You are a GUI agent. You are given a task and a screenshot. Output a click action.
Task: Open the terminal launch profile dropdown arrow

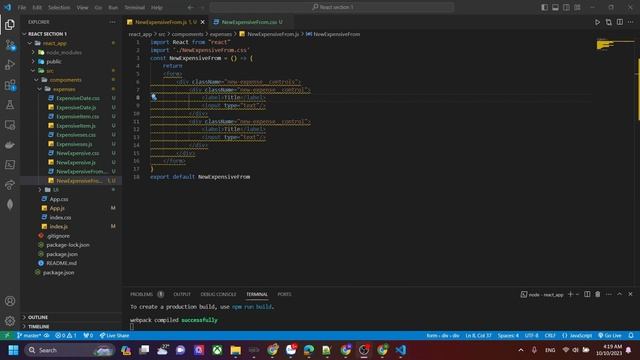[577, 294]
